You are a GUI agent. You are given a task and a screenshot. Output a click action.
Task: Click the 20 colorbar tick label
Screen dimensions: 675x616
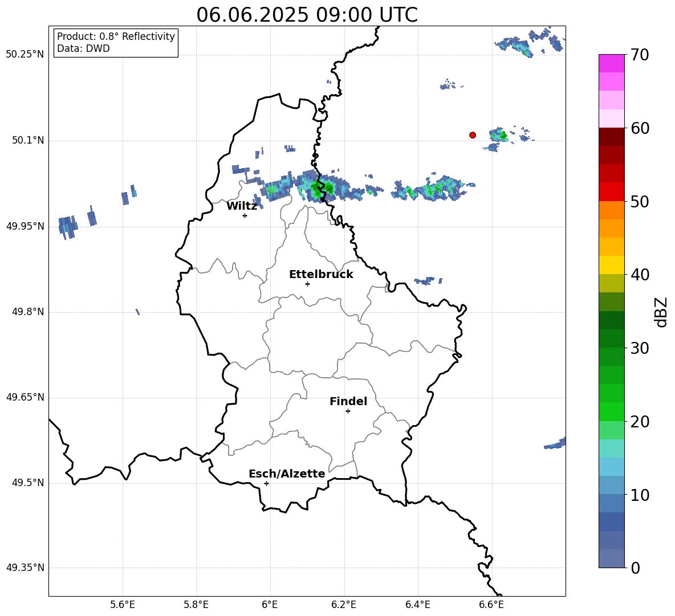(639, 422)
